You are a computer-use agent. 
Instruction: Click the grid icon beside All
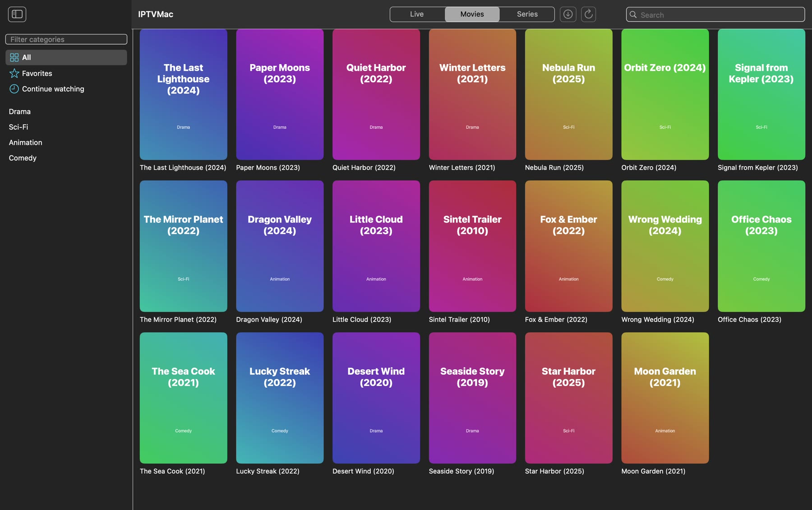coord(14,57)
